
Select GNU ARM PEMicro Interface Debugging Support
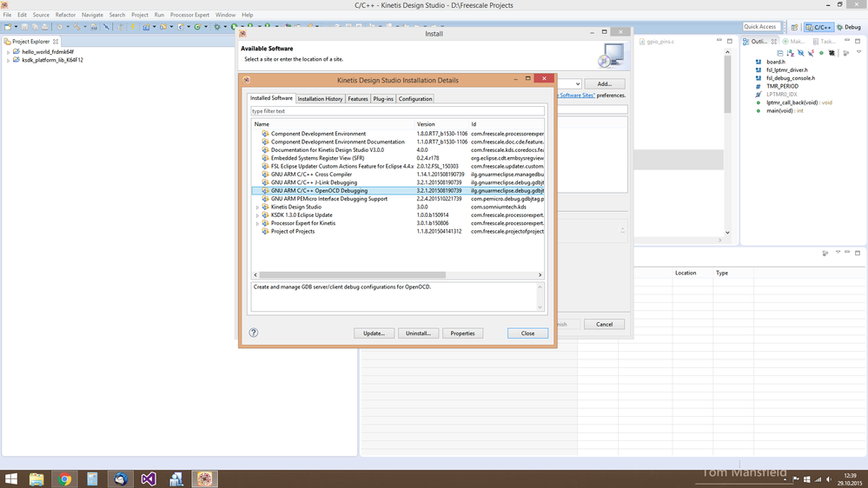pyautogui.click(x=397, y=199)
